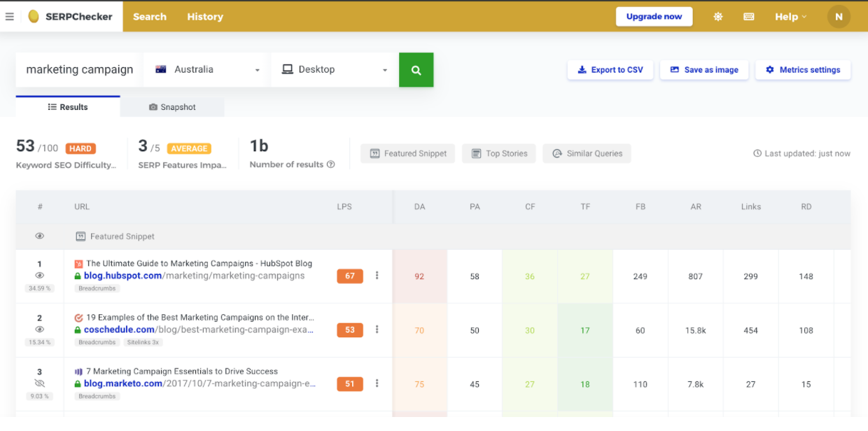Click the AVERAGE impact badge
Viewport: 868px width, 431px height.
coord(189,148)
